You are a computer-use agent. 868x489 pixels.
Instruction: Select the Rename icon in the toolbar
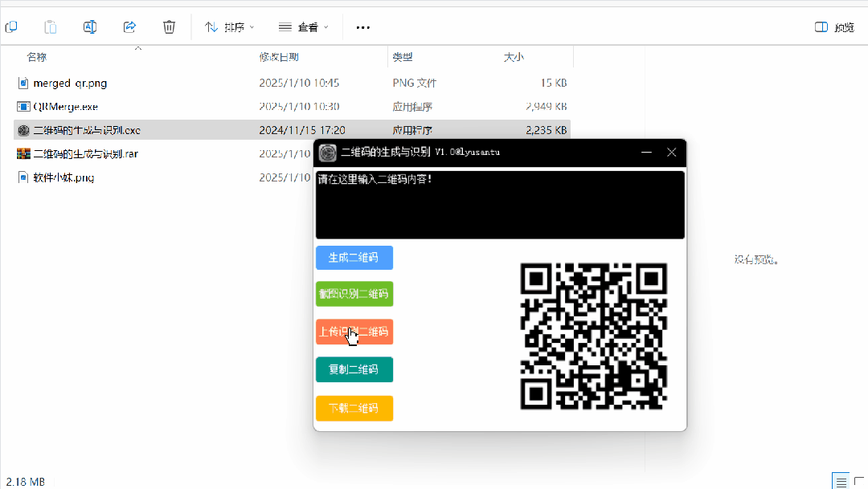tap(89, 26)
